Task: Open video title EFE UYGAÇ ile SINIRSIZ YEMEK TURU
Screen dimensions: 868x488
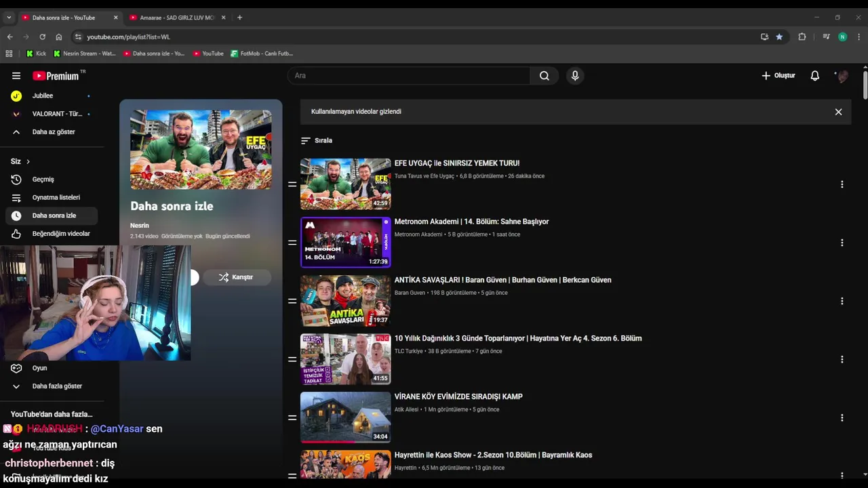Action: 457,163
